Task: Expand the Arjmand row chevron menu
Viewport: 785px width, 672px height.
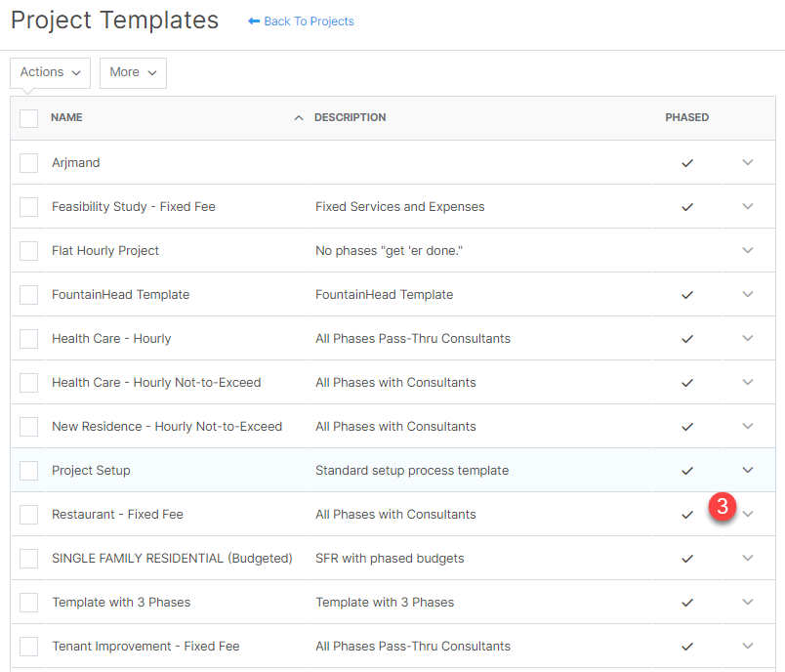Action: tap(748, 162)
